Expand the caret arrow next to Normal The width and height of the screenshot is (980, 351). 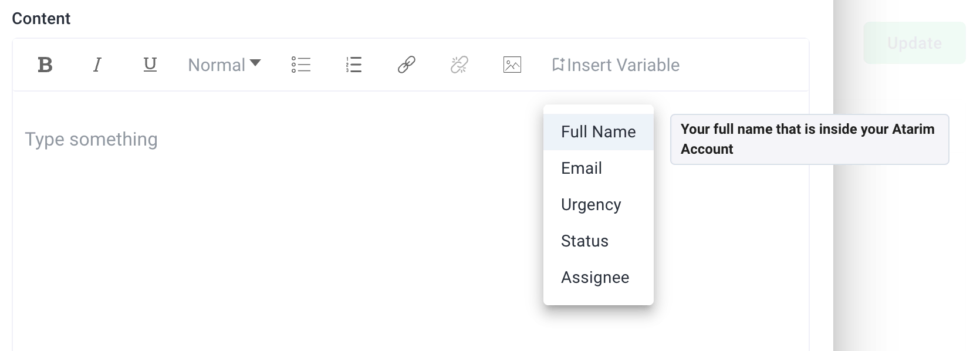click(255, 63)
